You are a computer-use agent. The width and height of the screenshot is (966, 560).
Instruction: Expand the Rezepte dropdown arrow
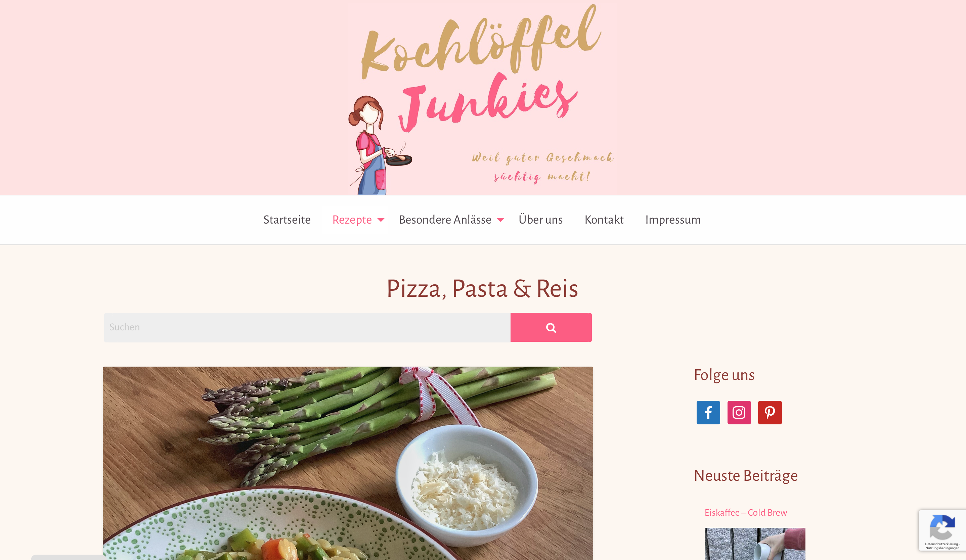click(x=381, y=220)
